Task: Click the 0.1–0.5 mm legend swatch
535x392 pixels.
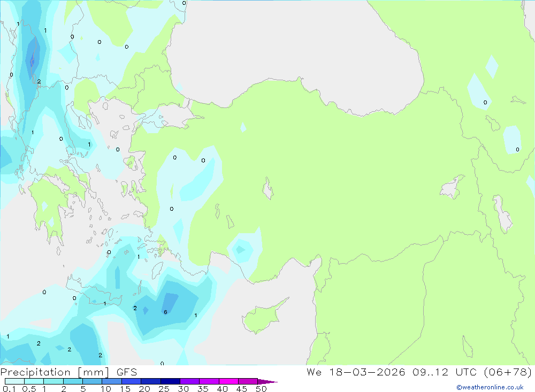Action: 14,381
